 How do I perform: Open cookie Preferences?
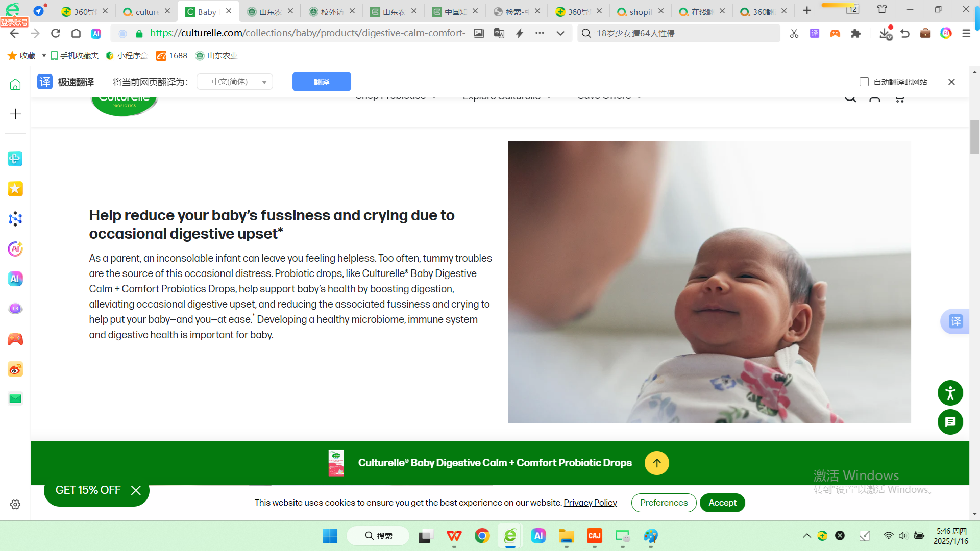click(x=664, y=503)
